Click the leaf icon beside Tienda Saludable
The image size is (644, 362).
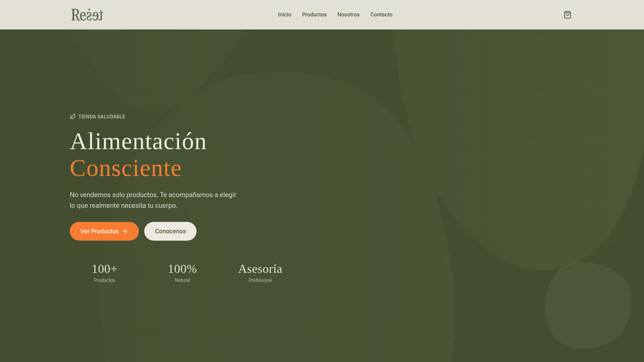[x=73, y=117]
